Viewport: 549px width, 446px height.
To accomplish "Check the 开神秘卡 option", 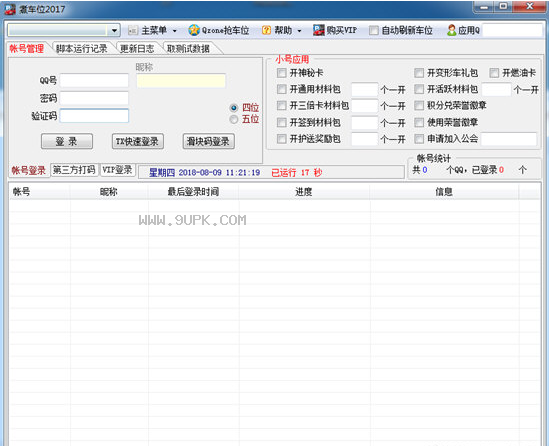I will [282, 73].
